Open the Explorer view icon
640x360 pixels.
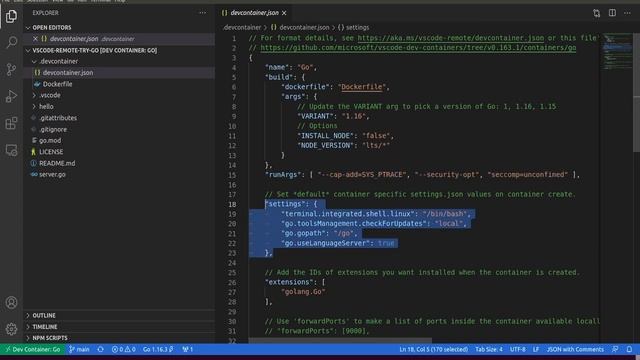pos(11,16)
